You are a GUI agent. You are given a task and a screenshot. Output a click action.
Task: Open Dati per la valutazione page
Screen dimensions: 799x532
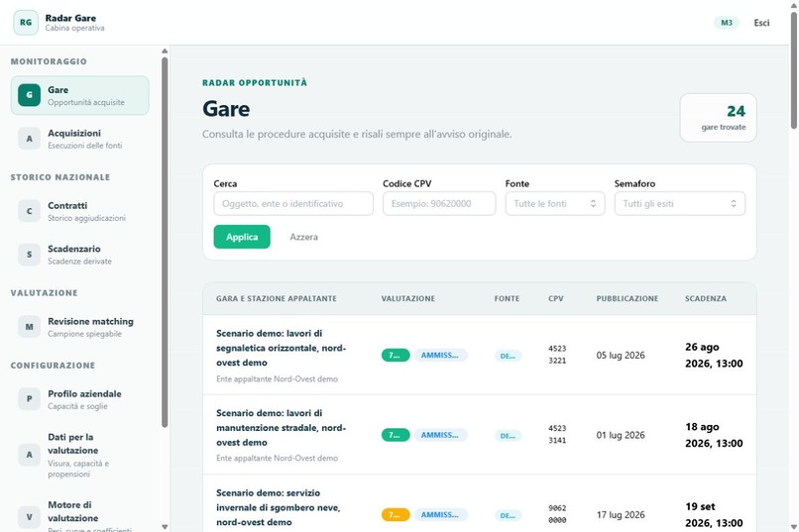pos(80,455)
